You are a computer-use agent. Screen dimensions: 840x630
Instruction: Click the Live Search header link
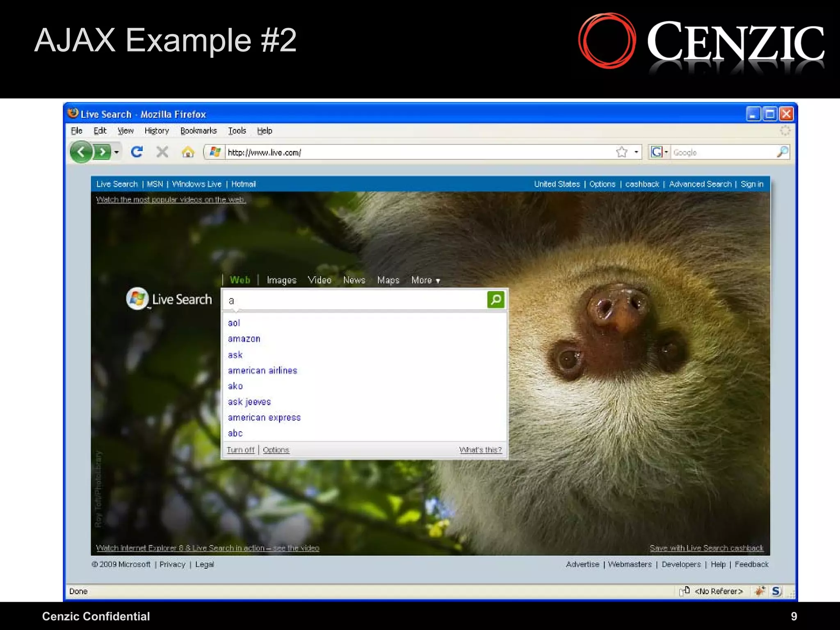coord(117,184)
